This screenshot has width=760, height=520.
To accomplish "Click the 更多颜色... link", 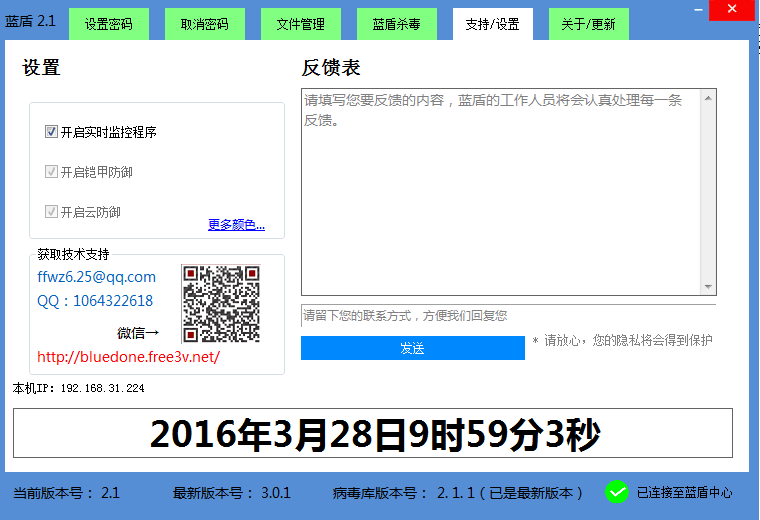I will point(236,225).
